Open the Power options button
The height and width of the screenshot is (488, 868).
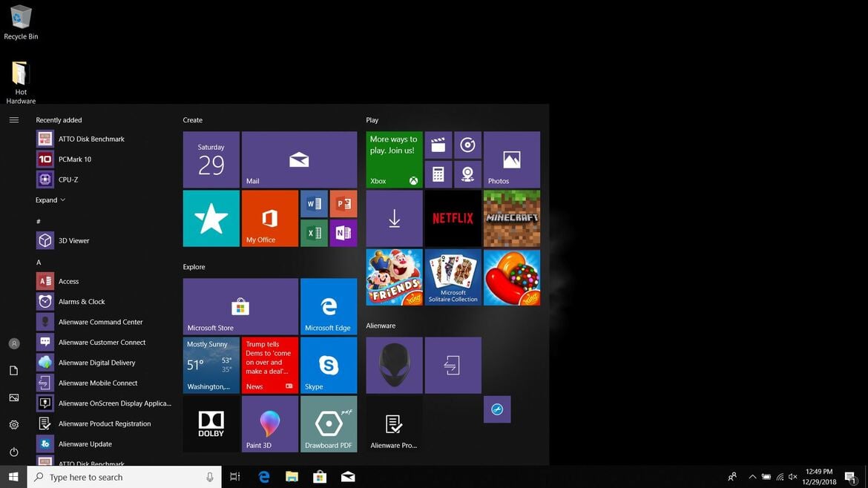tap(14, 452)
